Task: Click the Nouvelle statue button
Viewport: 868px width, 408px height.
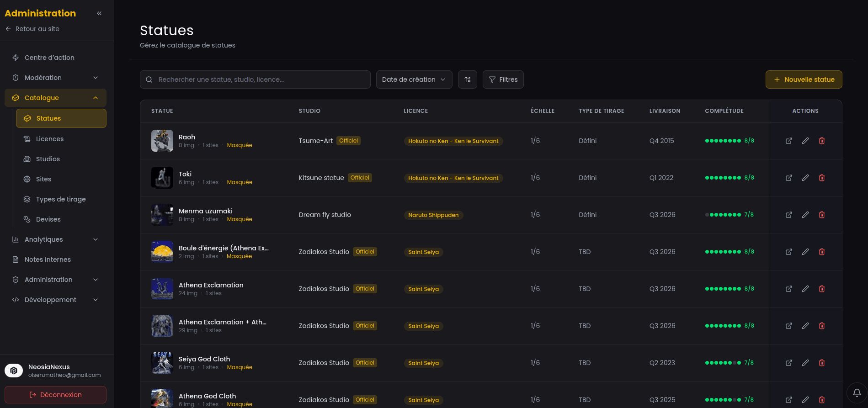Action: [x=804, y=79]
